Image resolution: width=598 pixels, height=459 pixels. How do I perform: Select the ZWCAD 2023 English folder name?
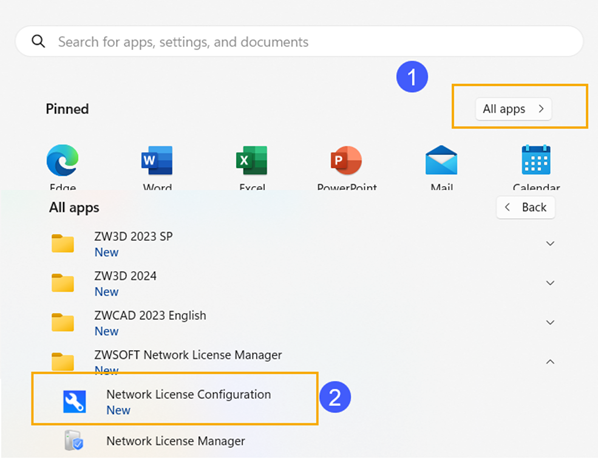tap(150, 316)
